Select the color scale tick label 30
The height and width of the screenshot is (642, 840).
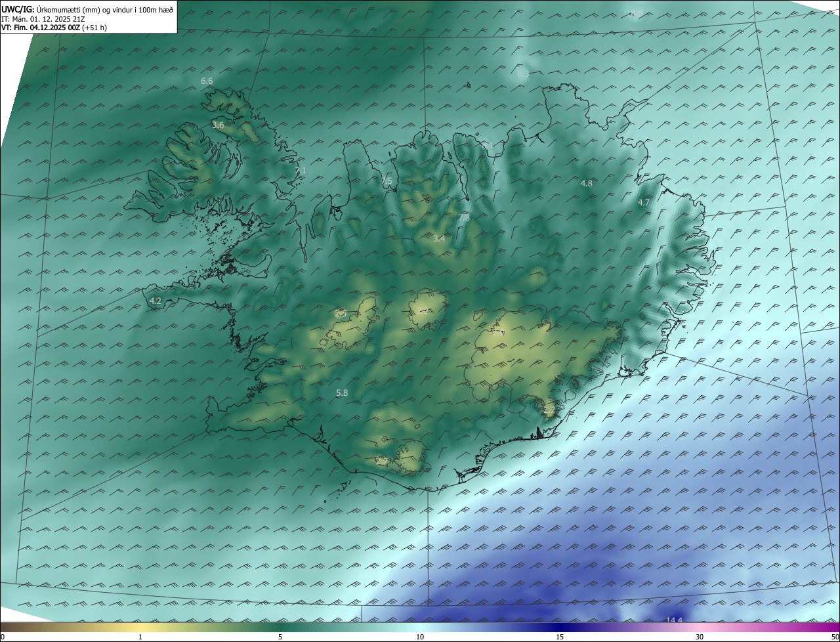pyautogui.click(x=700, y=637)
